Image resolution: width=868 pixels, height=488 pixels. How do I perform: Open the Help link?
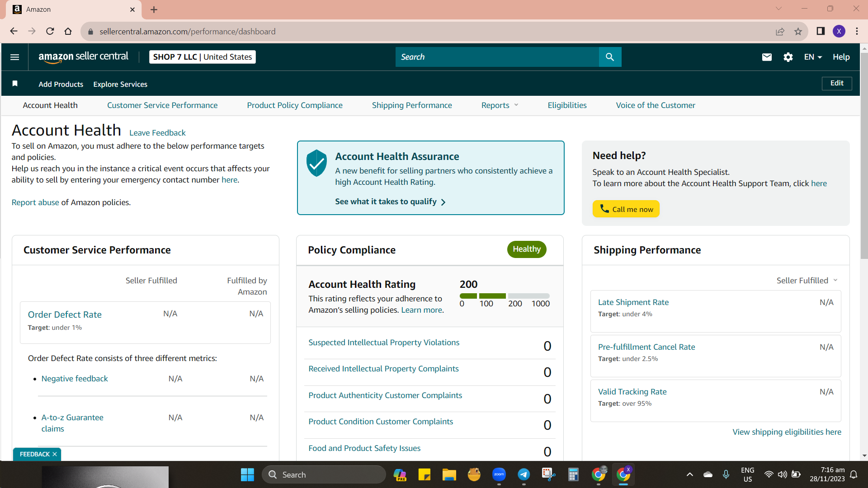click(x=841, y=57)
